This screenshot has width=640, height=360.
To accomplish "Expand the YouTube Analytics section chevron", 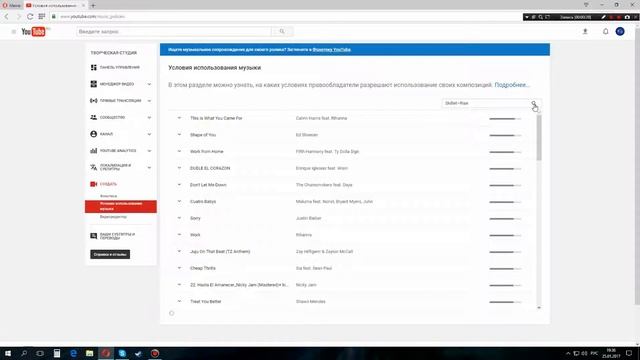I will [x=149, y=151].
